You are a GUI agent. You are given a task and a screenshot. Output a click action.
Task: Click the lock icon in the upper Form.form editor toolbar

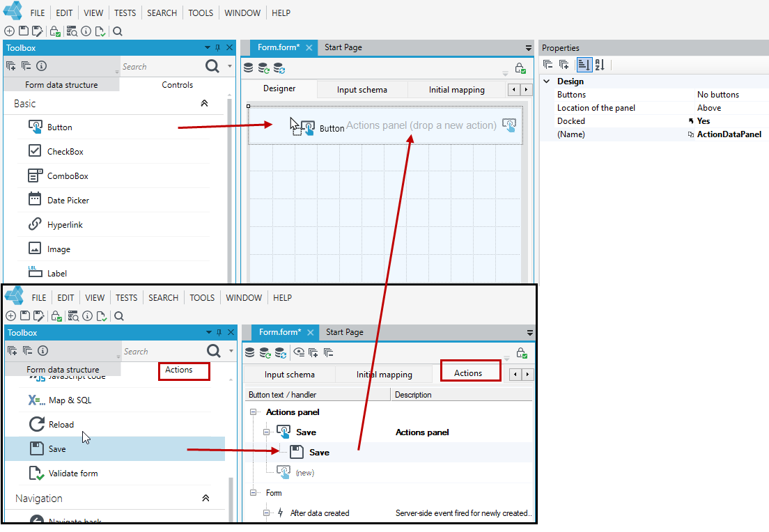pos(520,68)
